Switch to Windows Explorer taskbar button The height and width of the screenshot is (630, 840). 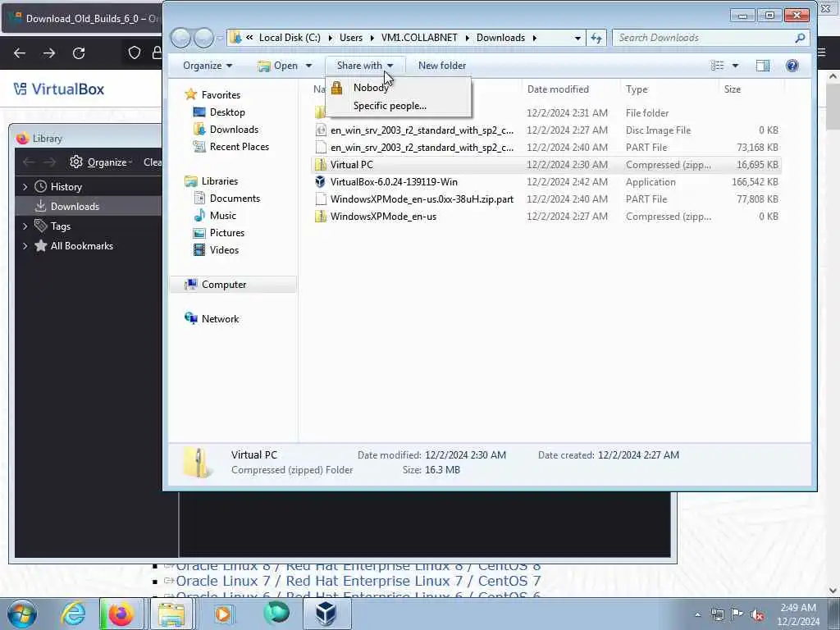tap(171, 614)
